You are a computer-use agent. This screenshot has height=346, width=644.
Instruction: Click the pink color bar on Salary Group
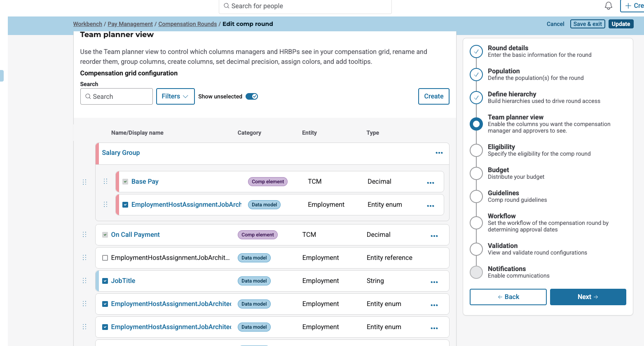(97, 153)
